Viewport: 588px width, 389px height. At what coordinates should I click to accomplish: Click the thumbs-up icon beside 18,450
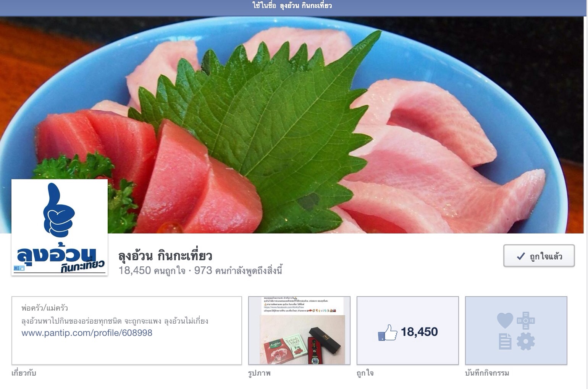[x=388, y=332]
